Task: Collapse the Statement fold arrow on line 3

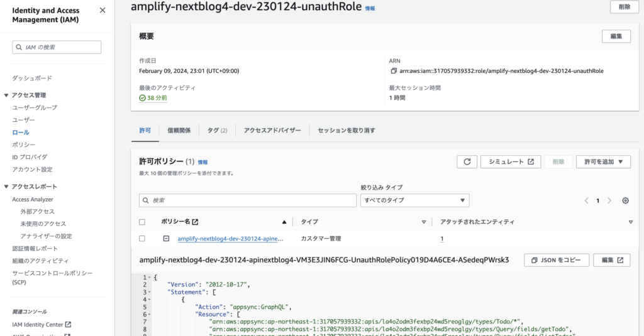Action: 149,292
